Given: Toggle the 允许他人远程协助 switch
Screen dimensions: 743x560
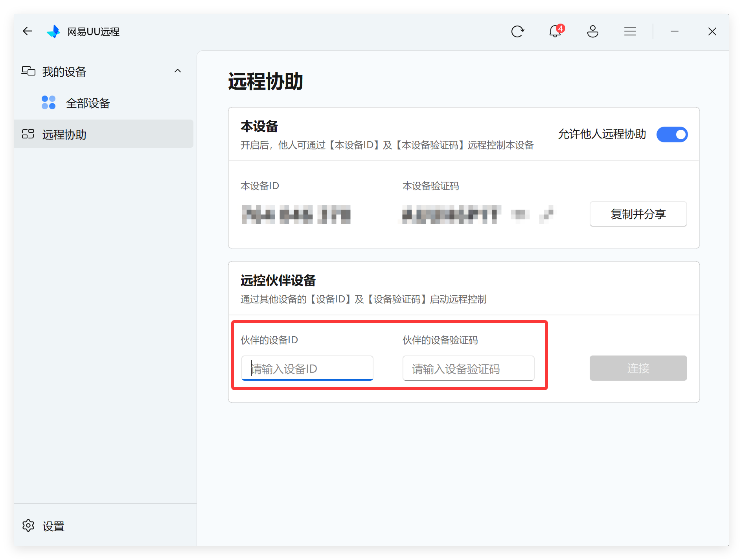Looking at the screenshot, I should click(672, 134).
